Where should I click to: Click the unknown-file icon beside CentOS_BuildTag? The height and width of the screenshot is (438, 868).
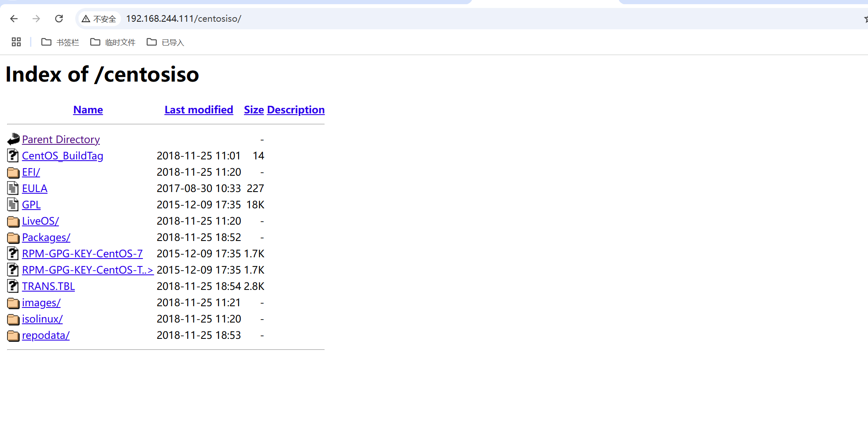tap(13, 155)
